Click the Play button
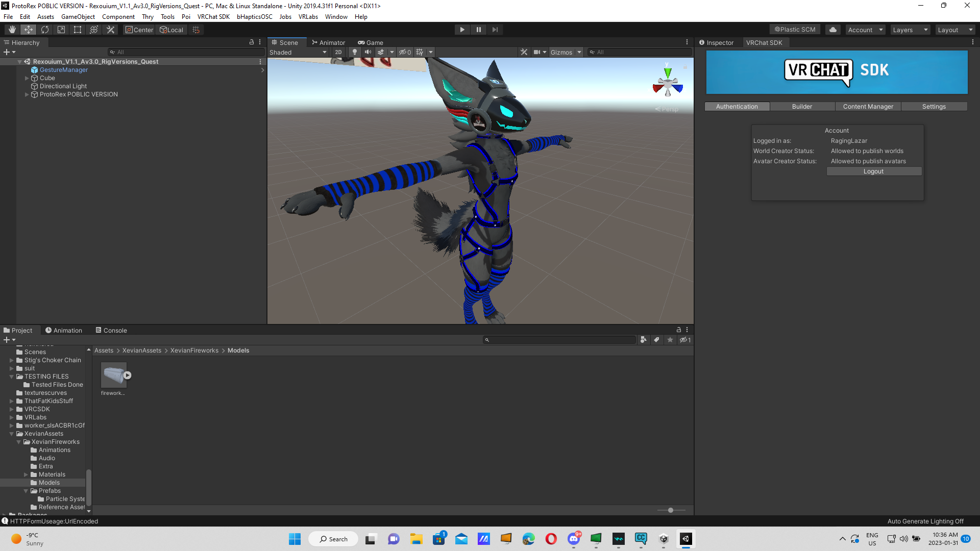Screen dimensions: 980x551 [462, 30]
